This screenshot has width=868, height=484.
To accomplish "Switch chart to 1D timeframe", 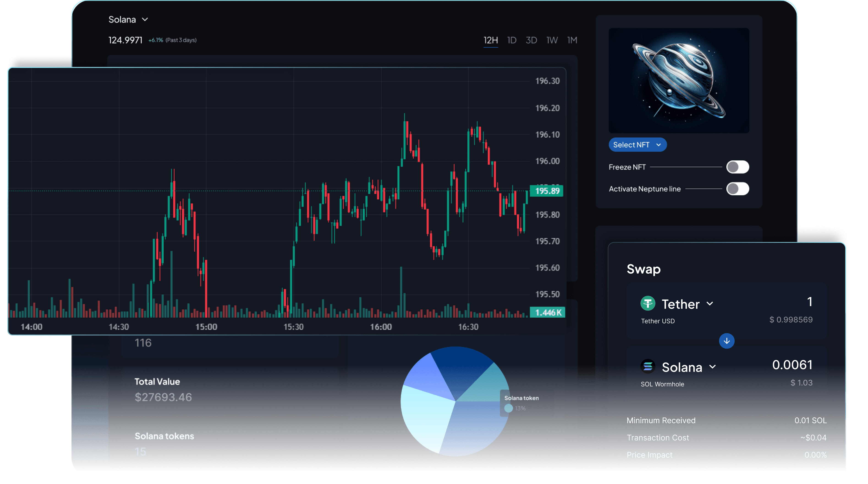I will (511, 40).
